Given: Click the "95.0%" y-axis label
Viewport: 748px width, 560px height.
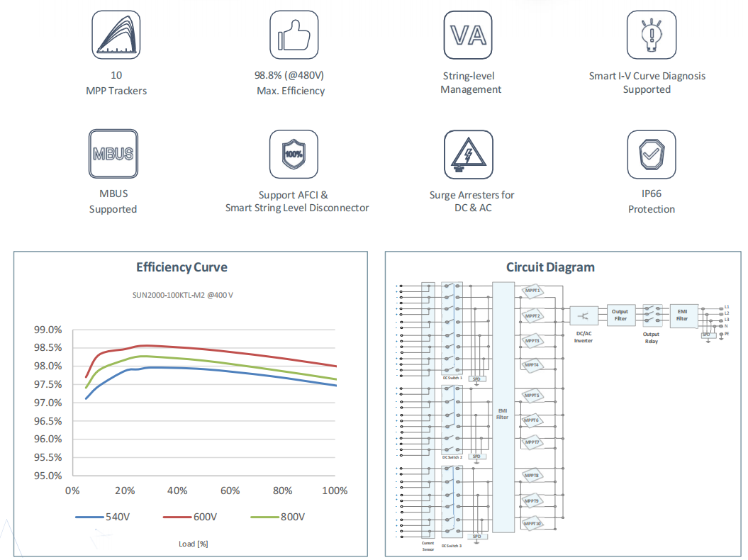Looking at the screenshot, I should (x=48, y=476).
